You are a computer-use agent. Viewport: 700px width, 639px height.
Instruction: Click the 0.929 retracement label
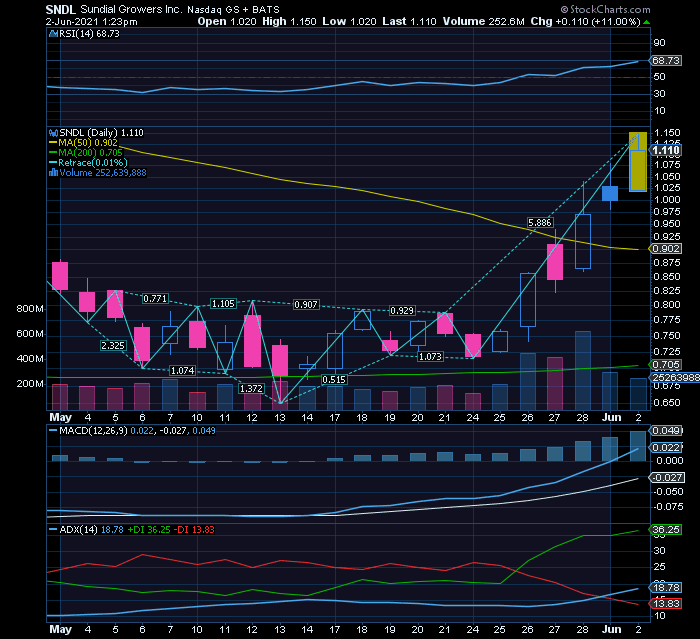(402, 311)
